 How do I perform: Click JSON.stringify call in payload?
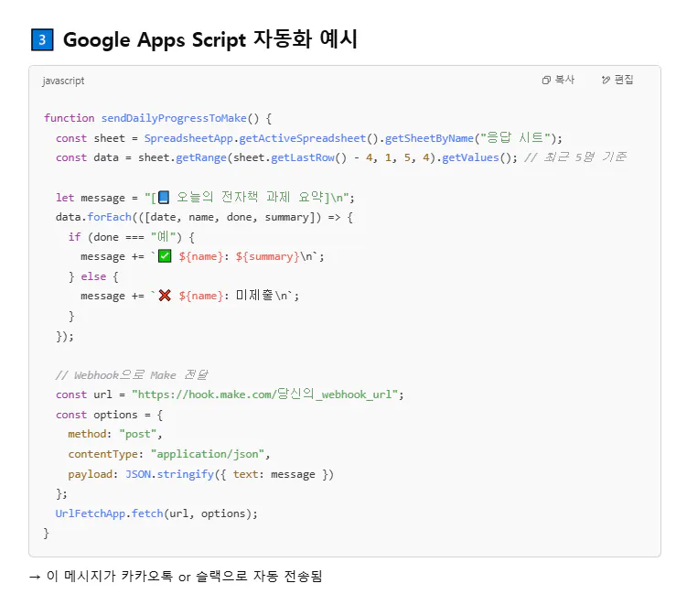point(169,474)
